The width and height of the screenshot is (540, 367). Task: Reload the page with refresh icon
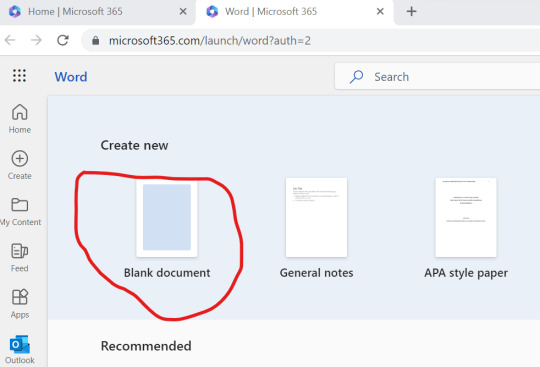pyautogui.click(x=63, y=40)
